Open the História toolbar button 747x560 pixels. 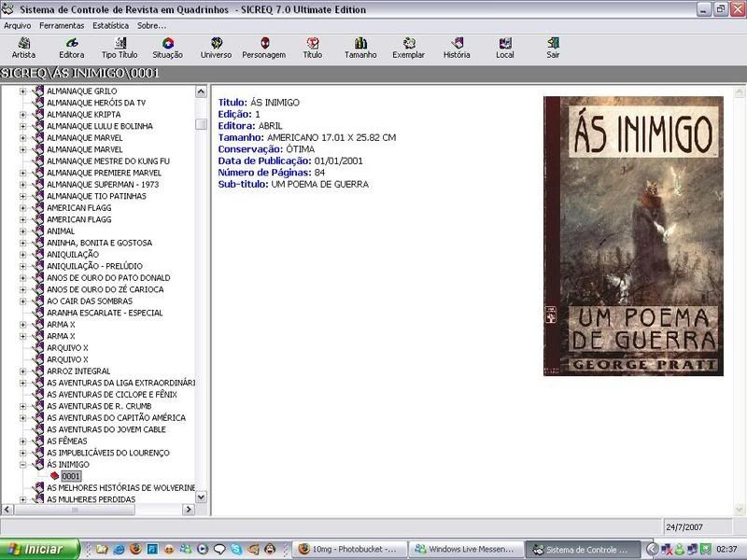(457, 49)
